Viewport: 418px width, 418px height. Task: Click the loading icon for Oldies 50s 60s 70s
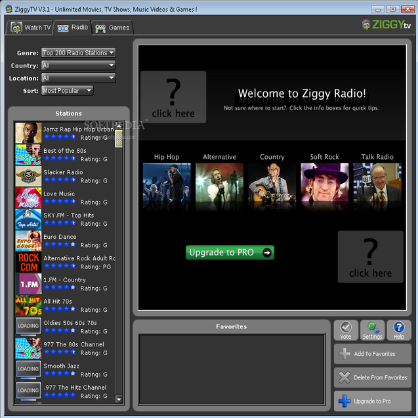point(28,326)
